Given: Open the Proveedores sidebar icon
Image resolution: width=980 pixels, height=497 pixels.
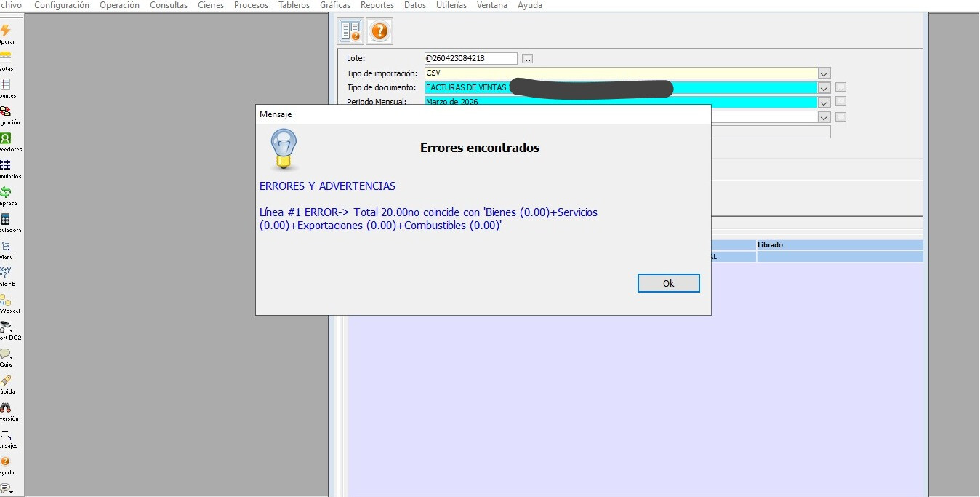Looking at the screenshot, I should [x=6, y=138].
